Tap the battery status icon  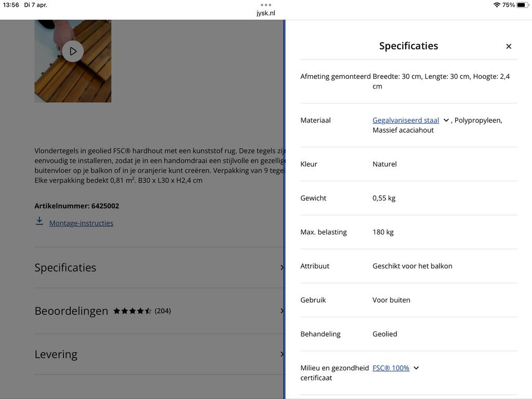[x=522, y=5]
